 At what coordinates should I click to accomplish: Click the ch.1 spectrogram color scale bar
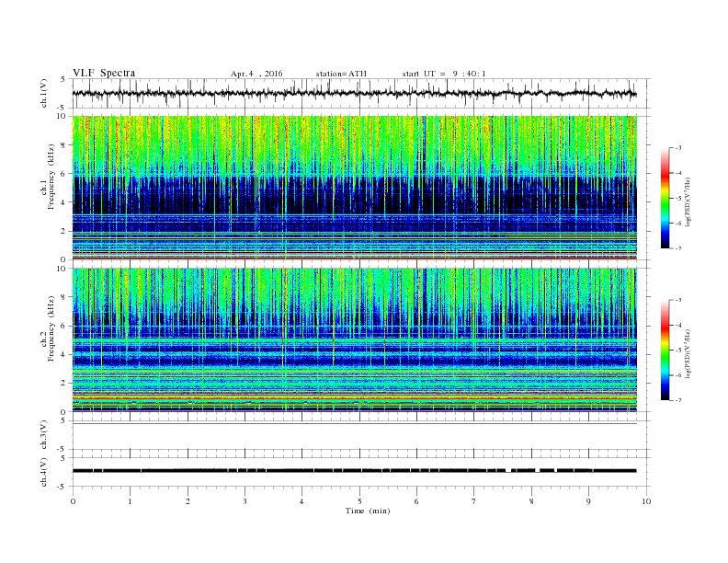tap(665, 198)
